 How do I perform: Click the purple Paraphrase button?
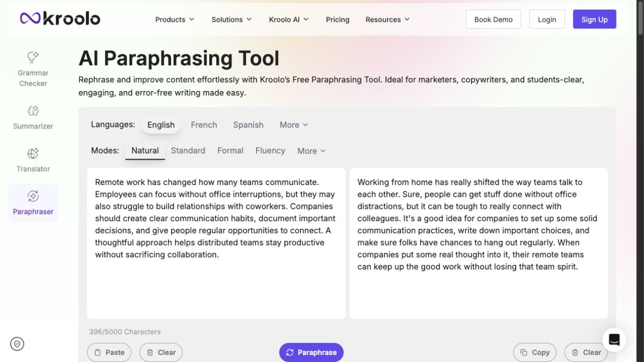(x=311, y=352)
